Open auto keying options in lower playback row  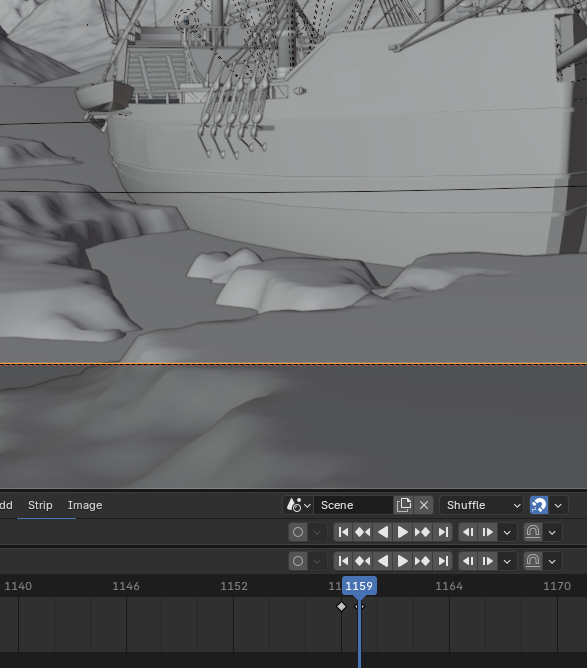click(x=317, y=561)
